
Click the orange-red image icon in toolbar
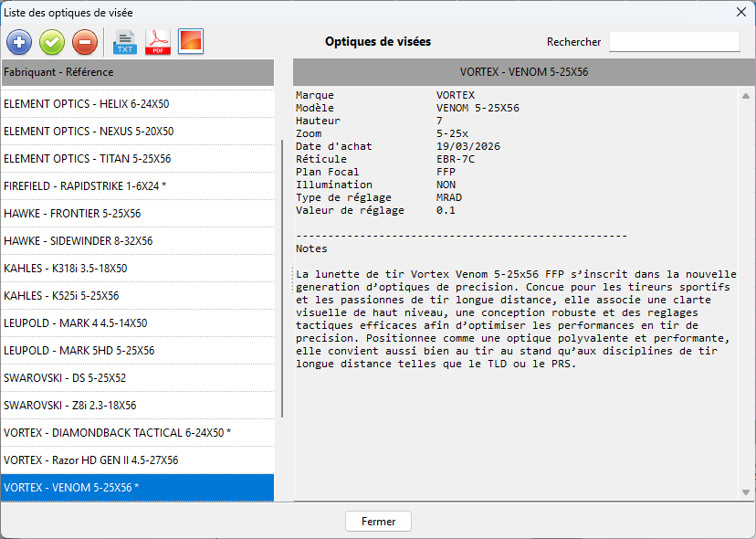(191, 41)
